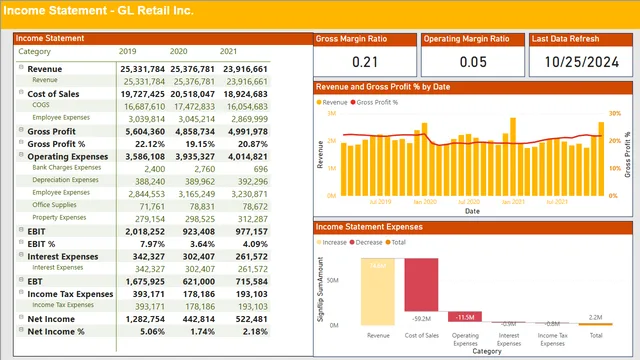Image resolution: width=640 pixels, height=360 pixels.
Task: Select the Gross Margin Ratio card value 0.21
Action: (365, 62)
